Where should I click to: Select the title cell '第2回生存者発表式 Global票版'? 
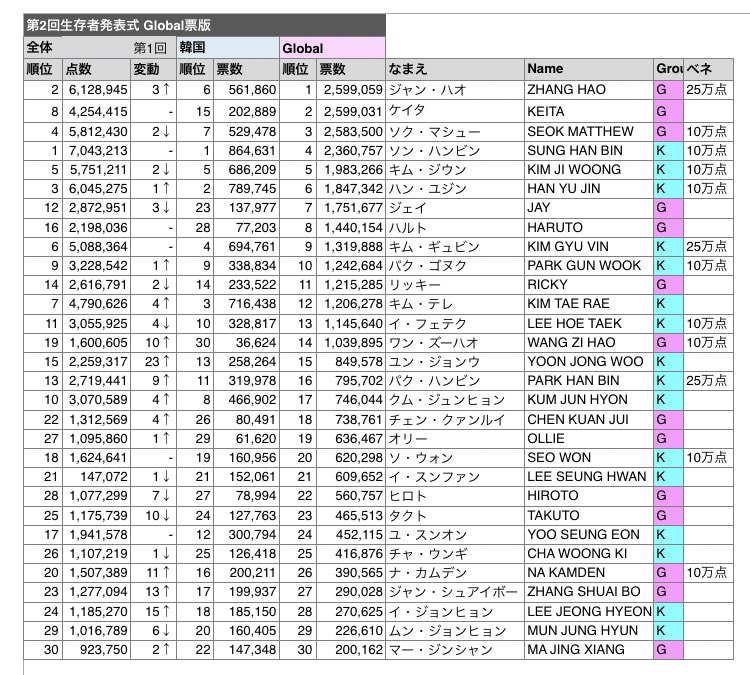(x=204, y=25)
